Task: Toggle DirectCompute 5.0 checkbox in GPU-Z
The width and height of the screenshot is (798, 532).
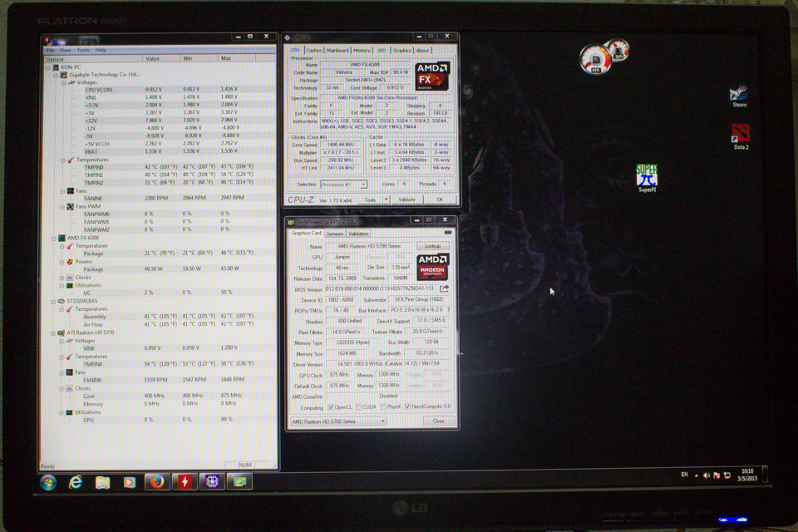Action: coord(407,406)
